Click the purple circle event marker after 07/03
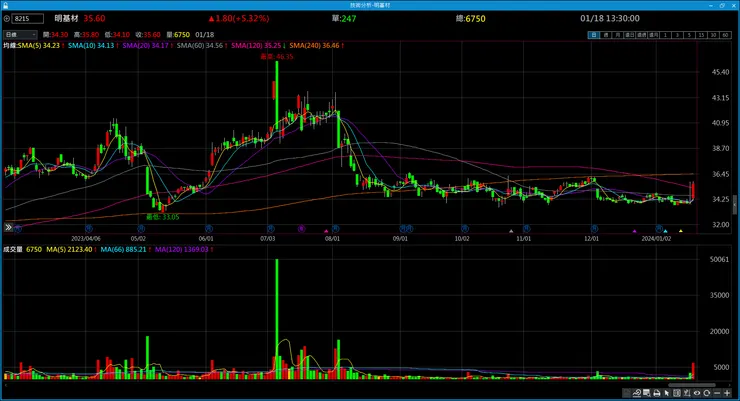Screen dimensions: 740x401 (x=302, y=229)
